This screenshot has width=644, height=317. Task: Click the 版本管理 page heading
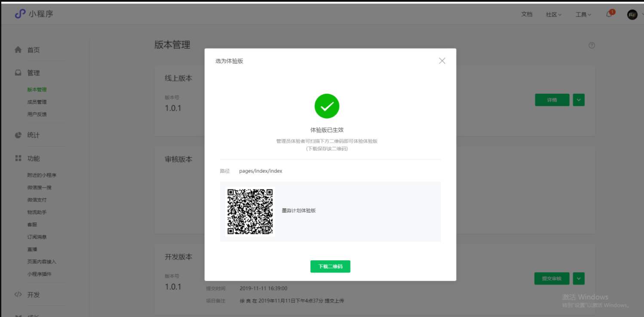click(x=172, y=45)
